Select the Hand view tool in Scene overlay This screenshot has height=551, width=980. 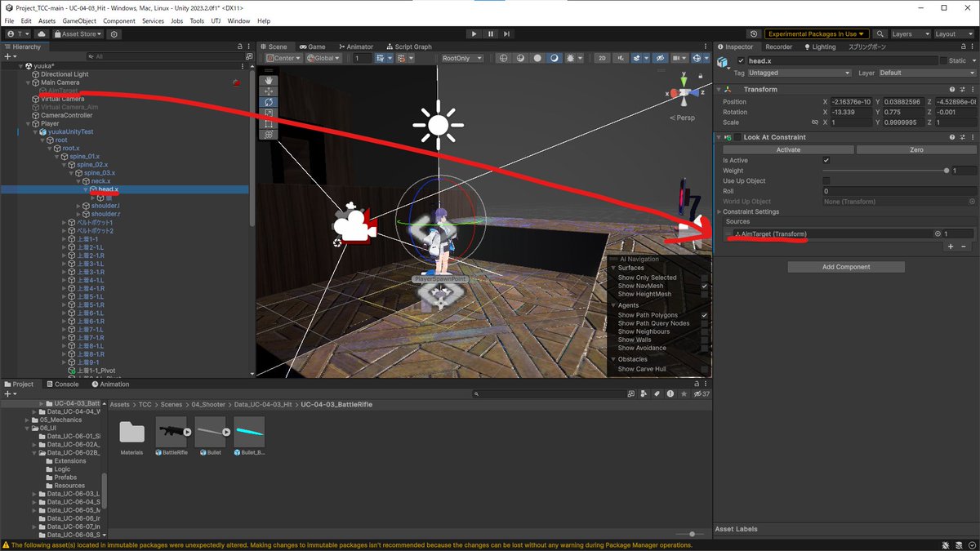click(x=269, y=80)
